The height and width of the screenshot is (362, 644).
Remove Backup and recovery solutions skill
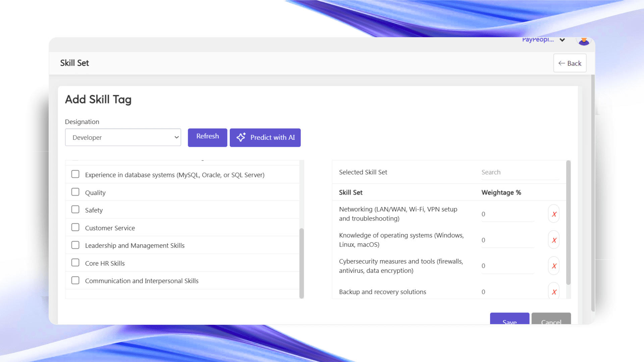click(554, 292)
